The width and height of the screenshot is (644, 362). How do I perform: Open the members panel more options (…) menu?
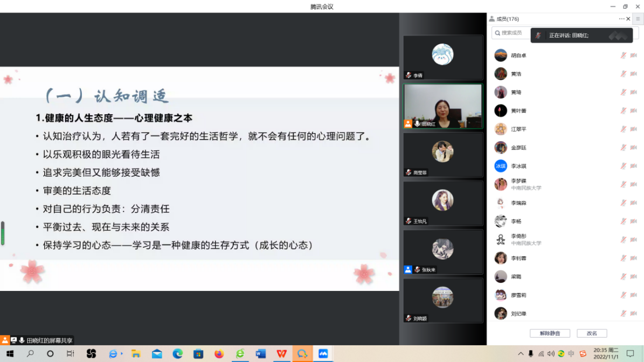[x=621, y=19]
